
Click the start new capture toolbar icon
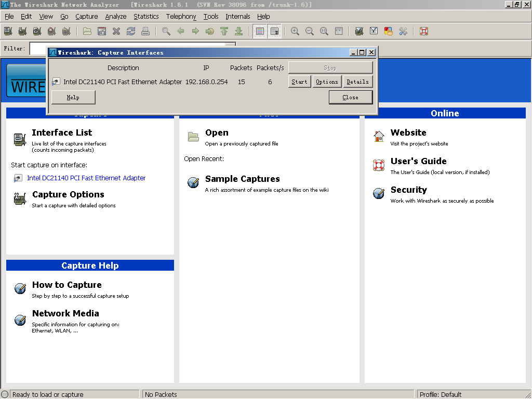37,31
